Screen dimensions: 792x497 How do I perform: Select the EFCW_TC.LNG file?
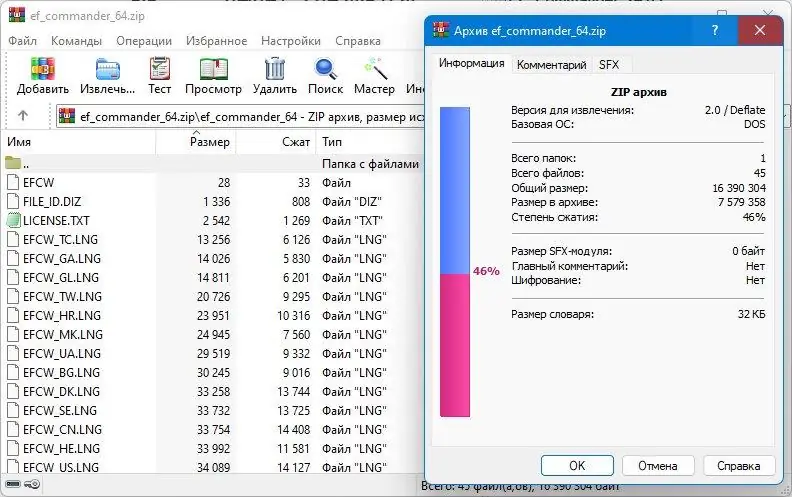(x=60, y=239)
